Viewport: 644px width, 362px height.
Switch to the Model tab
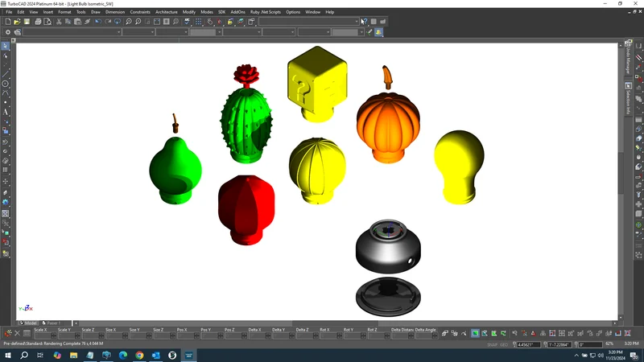tap(28, 323)
